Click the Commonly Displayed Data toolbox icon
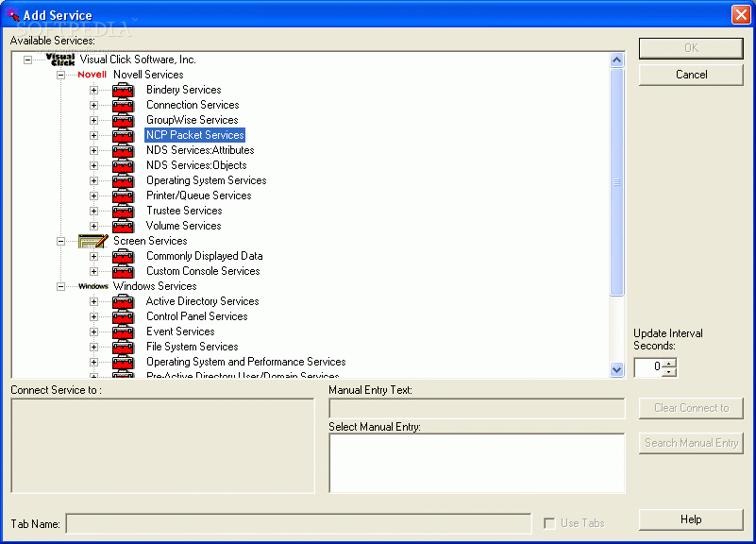The image size is (756, 544). 123,256
